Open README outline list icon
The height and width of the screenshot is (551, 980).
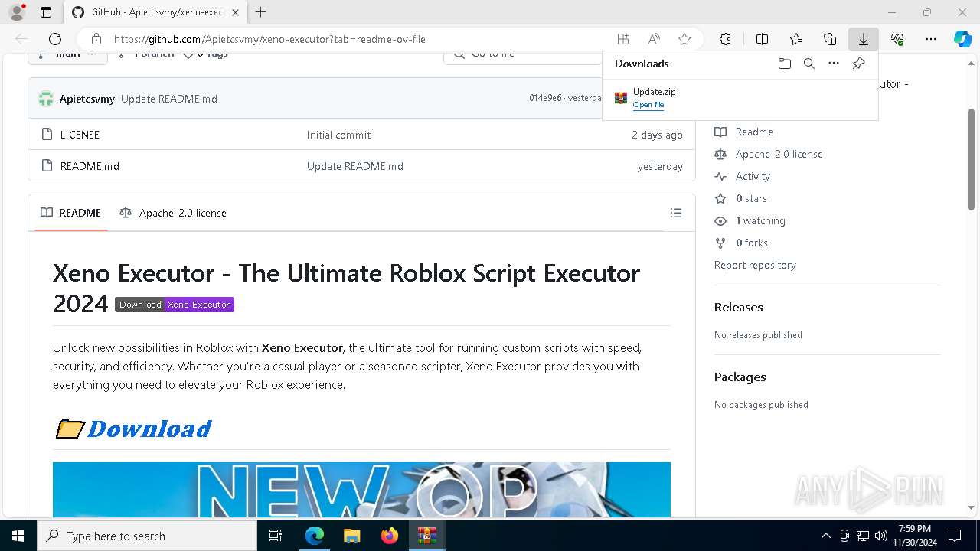(676, 213)
